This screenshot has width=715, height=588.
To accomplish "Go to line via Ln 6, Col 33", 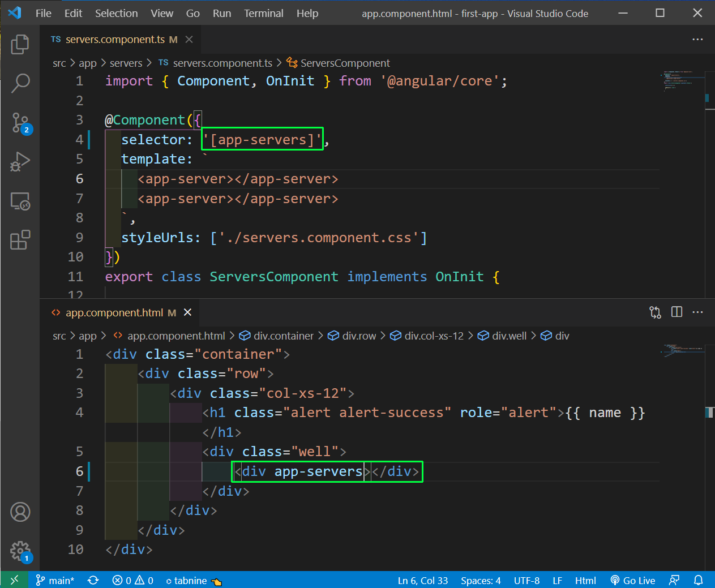I will coord(423,580).
